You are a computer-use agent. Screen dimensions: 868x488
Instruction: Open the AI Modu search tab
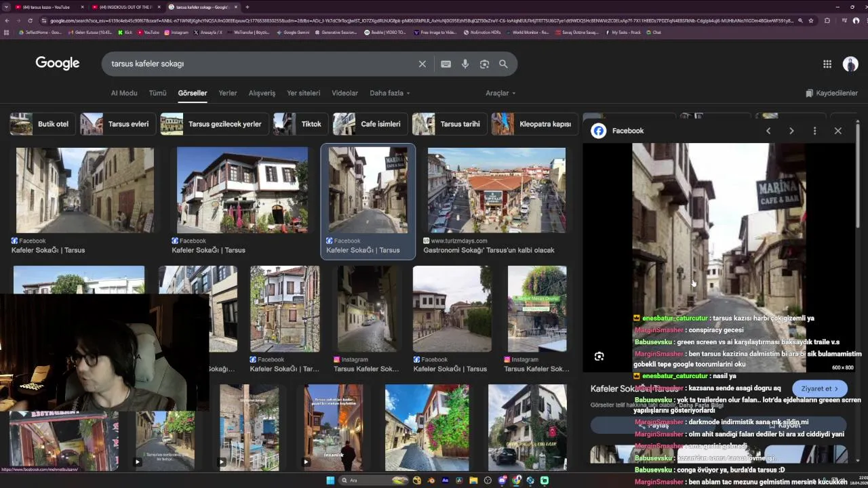point(124,93)
